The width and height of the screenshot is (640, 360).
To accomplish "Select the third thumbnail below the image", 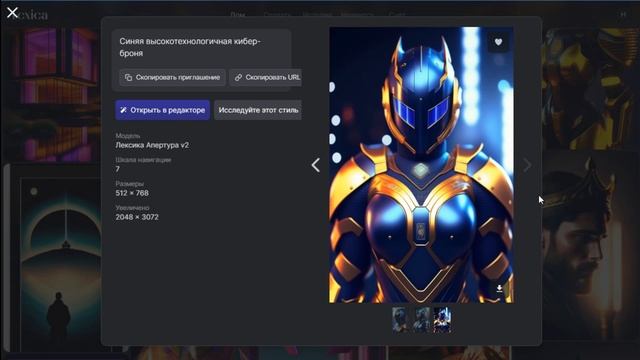I will point(443,320).
